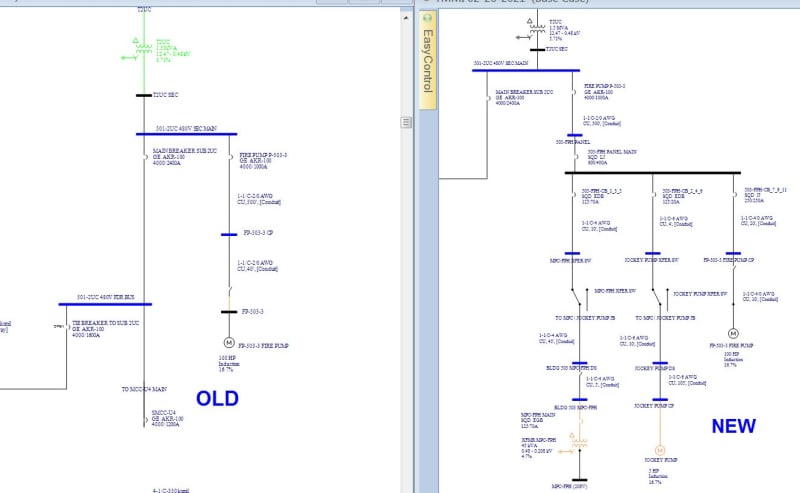Select the switch above the FP-503-3 bus

[230, 291]
